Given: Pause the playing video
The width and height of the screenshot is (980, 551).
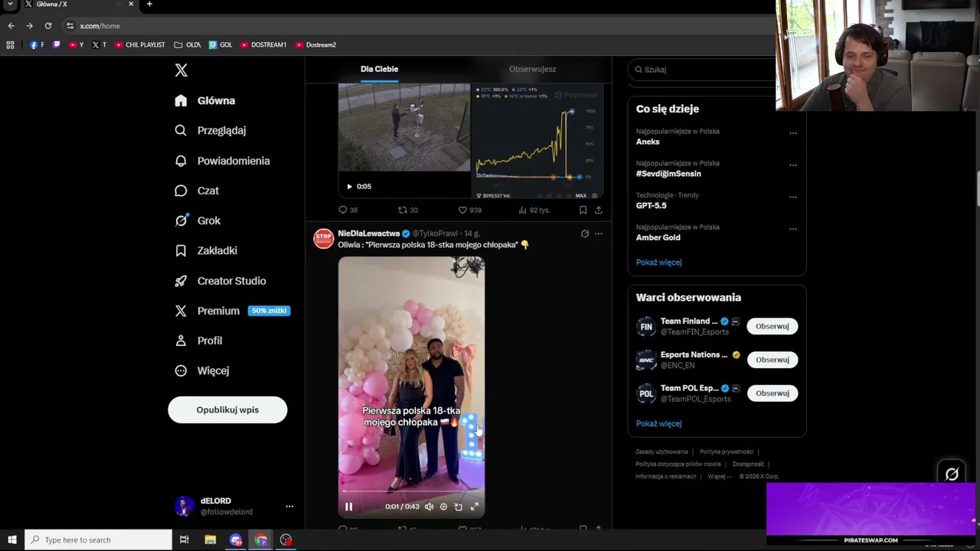Looking at the screenshot, I should point(348,507).
